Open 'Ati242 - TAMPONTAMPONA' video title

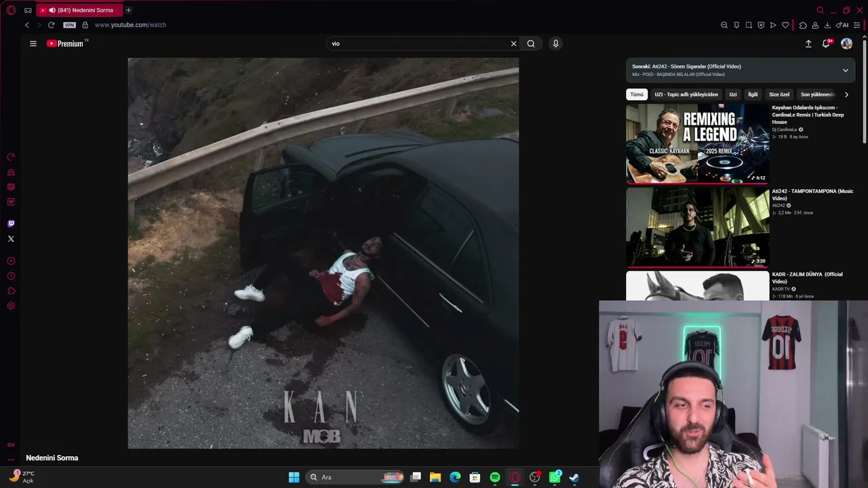pyautogui.click(x=812, y=195)
